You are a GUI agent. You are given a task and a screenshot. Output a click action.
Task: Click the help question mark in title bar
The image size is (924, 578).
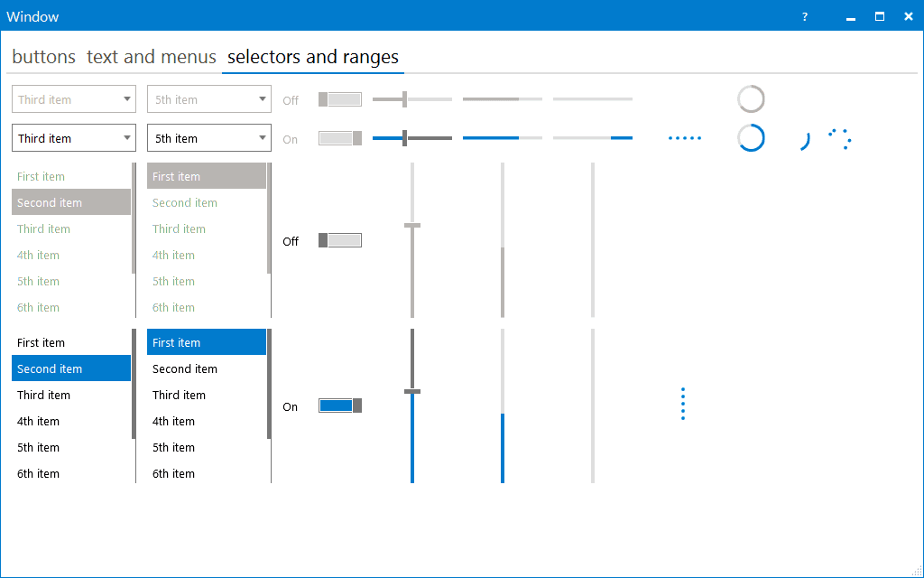805,16
